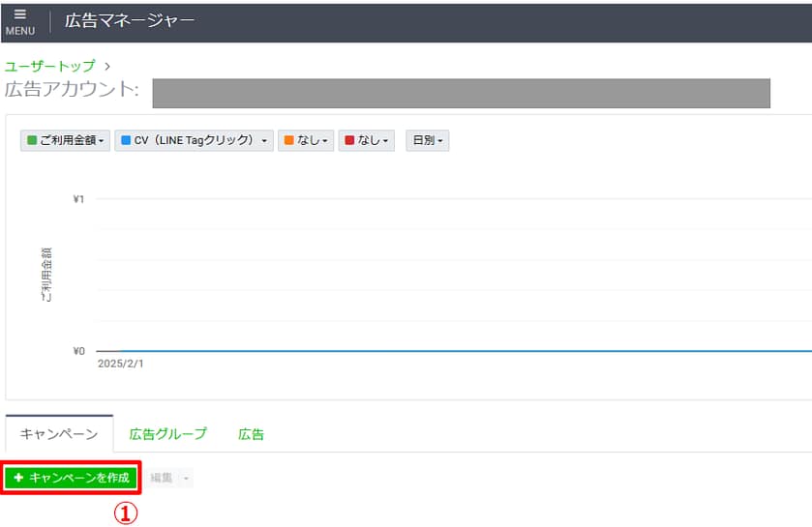Open the CV（LINE Tagクリック） dropdown
Image resolution: width=812 pixels, height=527 pixels.
(194, 141)
